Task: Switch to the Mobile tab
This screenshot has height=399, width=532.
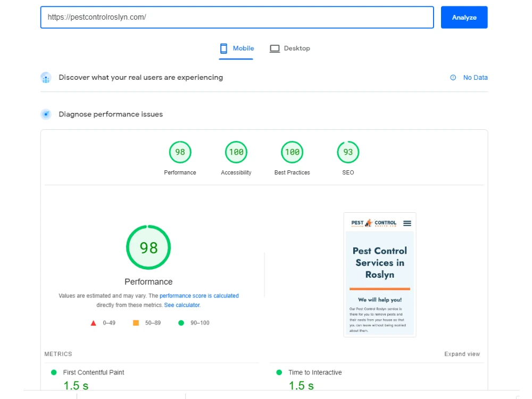Action: (x=236, y=48)
